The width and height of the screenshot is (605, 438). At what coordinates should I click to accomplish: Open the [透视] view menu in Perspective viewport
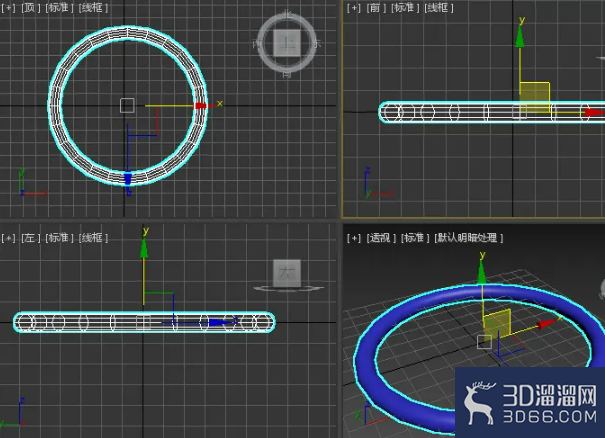pos(380,238)
